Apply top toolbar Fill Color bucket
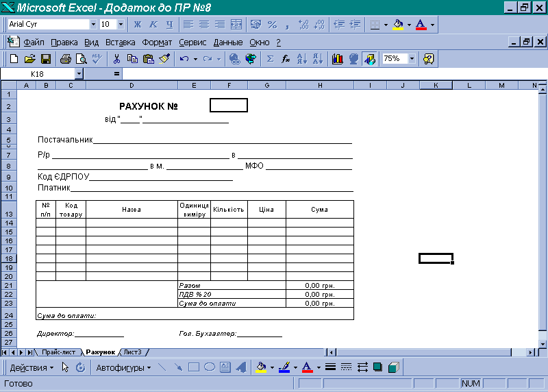Image resolution: width=548 pixels, height=392 pixels. (x=398, y=25)
